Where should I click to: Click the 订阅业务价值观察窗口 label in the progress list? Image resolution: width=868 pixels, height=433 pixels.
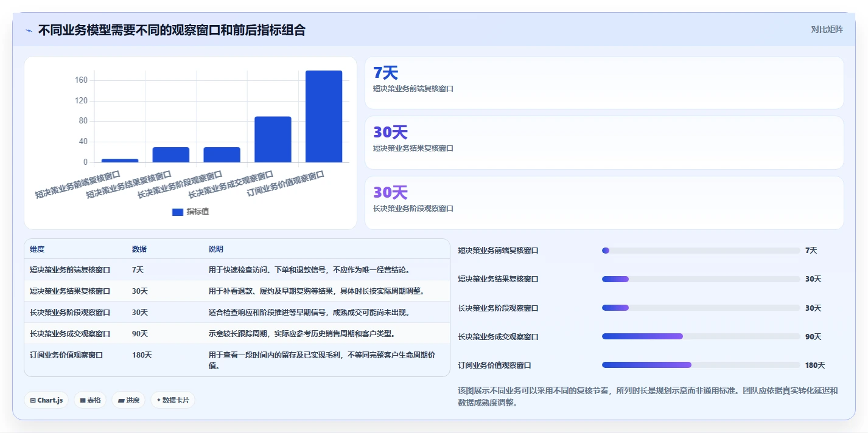coord(495,365)
